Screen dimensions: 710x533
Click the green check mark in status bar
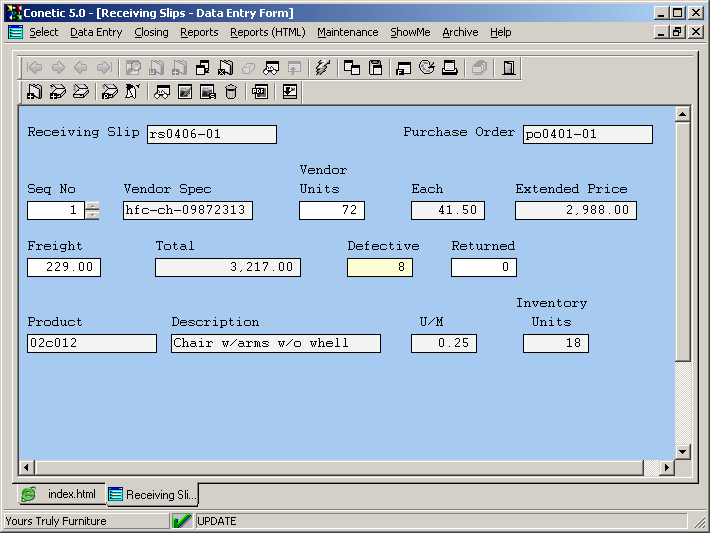tap(182, 521)
